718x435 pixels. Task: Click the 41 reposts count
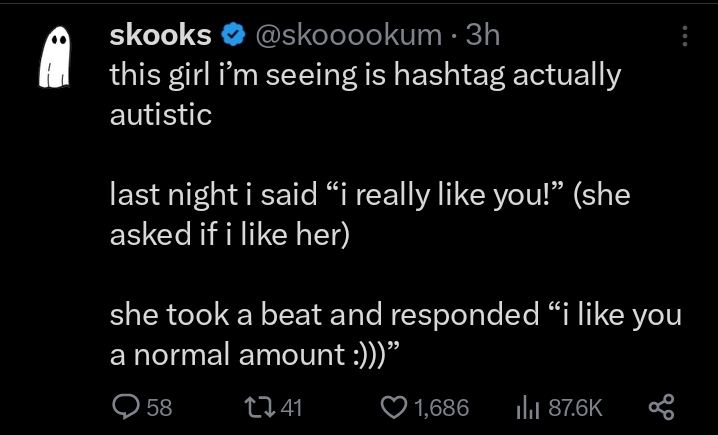pos(291,407)
